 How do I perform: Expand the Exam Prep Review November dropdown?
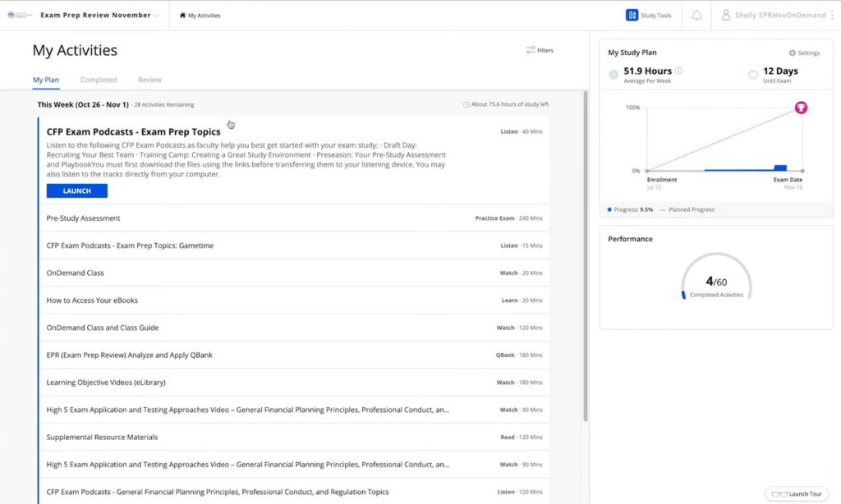coord(156,16)
